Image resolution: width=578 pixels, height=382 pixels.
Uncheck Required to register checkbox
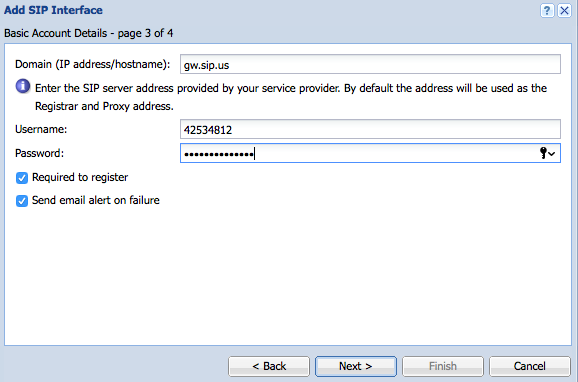coord(22,178)
